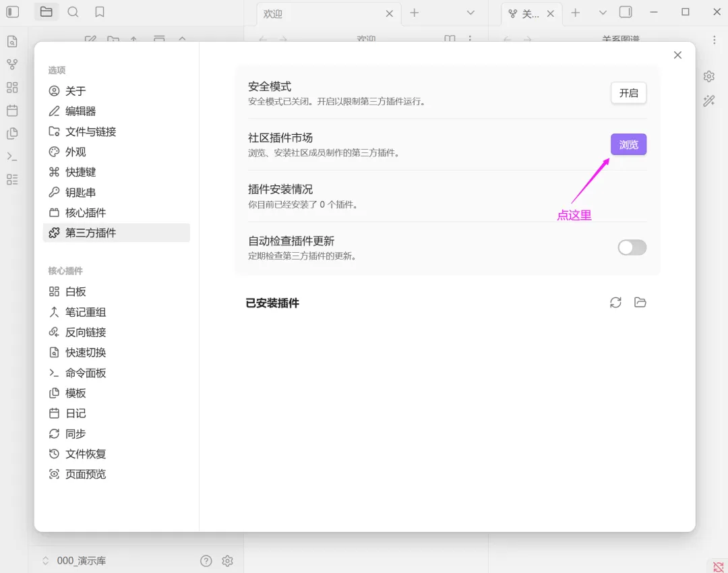This screenshot has width=728, height=573.
Task: Insert template ribbon icon
Action: [x=13, y=133]
